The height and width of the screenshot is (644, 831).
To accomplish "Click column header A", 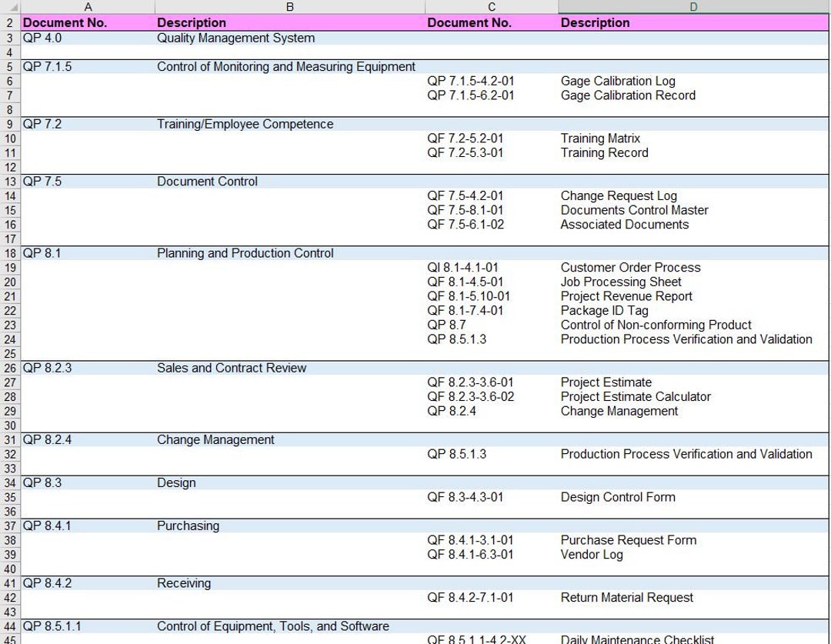I will (x=88, y=6).
